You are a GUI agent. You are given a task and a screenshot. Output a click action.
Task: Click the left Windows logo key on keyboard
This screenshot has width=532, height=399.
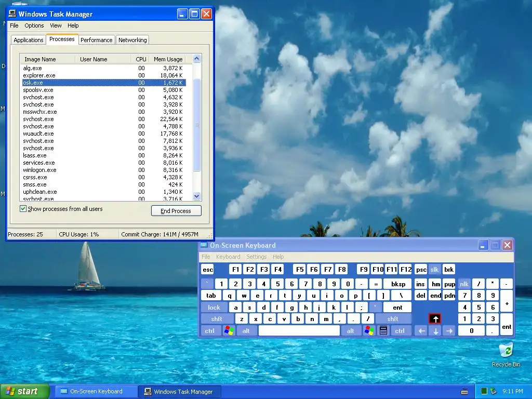[229, 330]
